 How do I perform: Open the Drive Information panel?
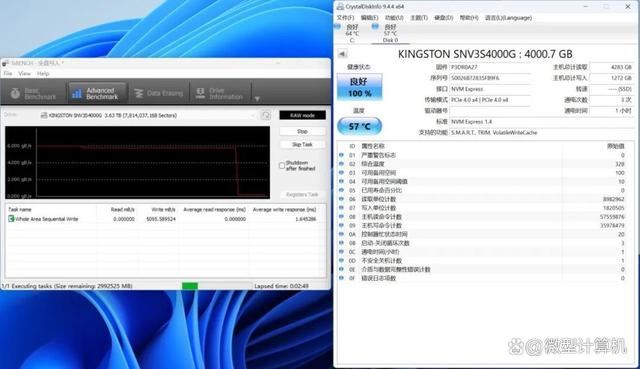(x=219, y=93)
